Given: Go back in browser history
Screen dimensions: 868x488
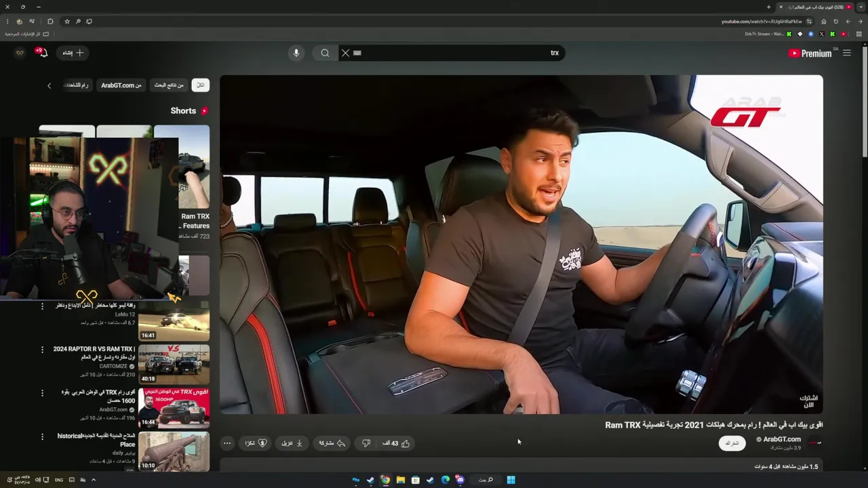Looking at the screenshot, I should coord(860,21).
